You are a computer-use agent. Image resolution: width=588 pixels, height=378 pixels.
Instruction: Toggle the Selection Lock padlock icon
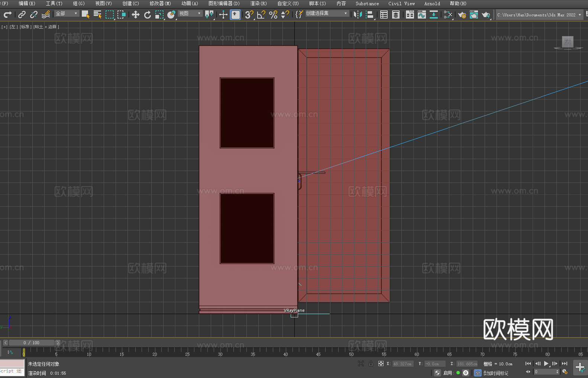tap(371, 364)
